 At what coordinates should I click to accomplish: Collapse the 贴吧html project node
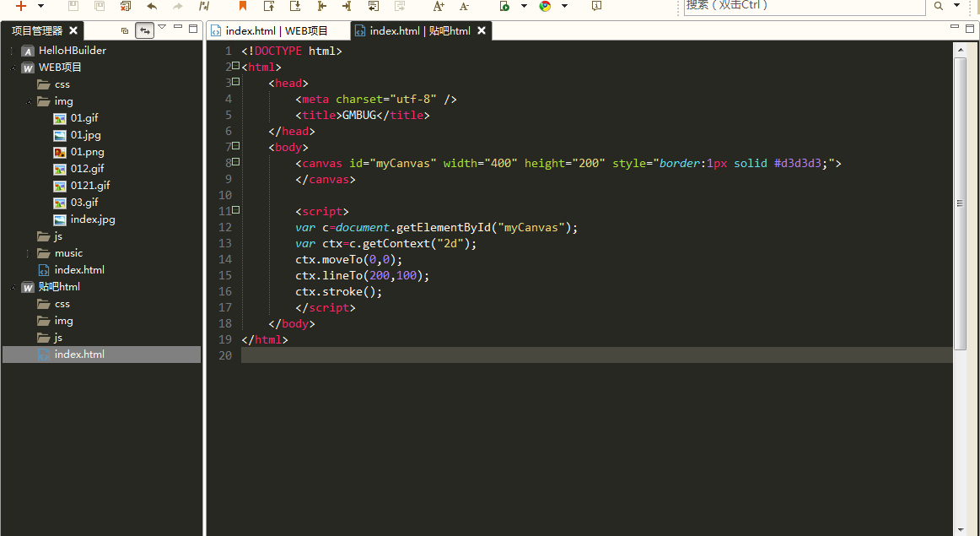tap(12, 287)
